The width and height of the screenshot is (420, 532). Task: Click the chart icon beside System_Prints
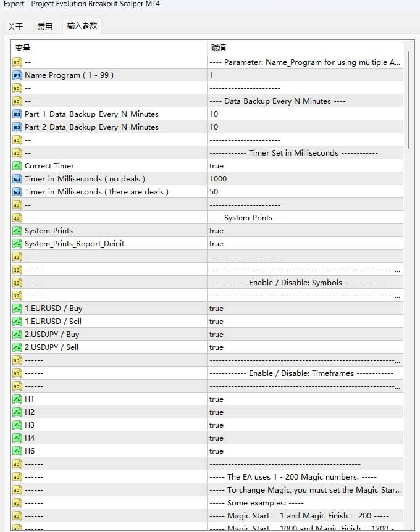pyautogui.click(x=17, y=230)
